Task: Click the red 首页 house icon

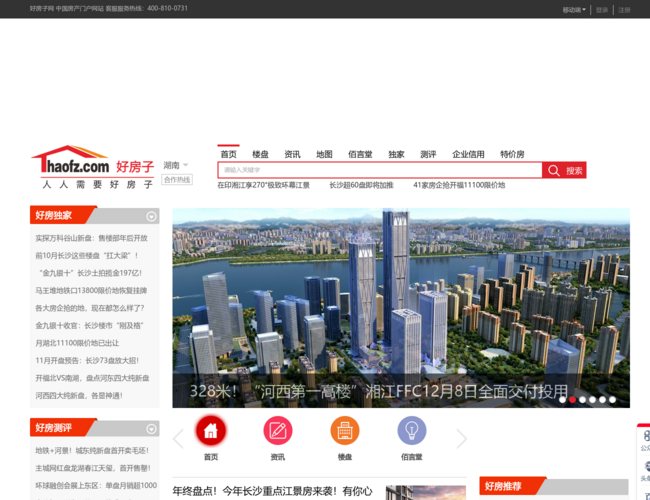Action: point(210,431)
